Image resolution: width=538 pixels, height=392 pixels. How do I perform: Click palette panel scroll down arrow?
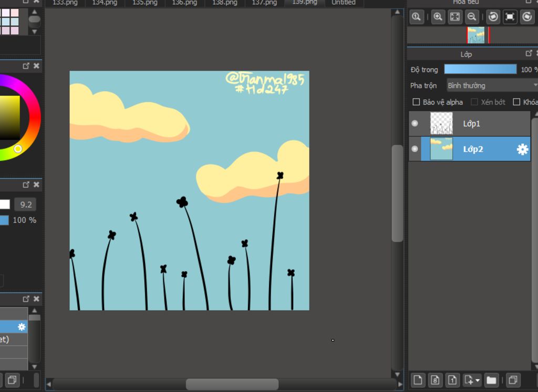pyautogui.click(x=34, y=31)
